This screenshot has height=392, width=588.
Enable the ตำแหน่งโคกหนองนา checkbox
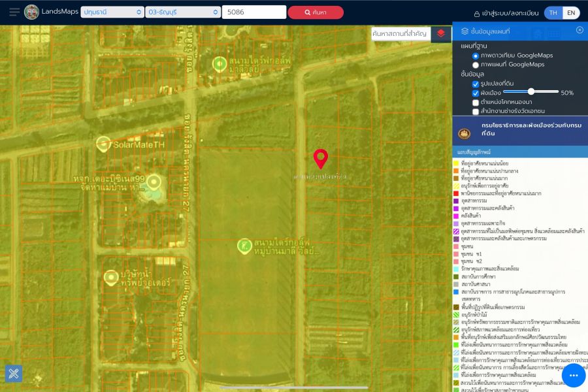[x=476, y=102]
